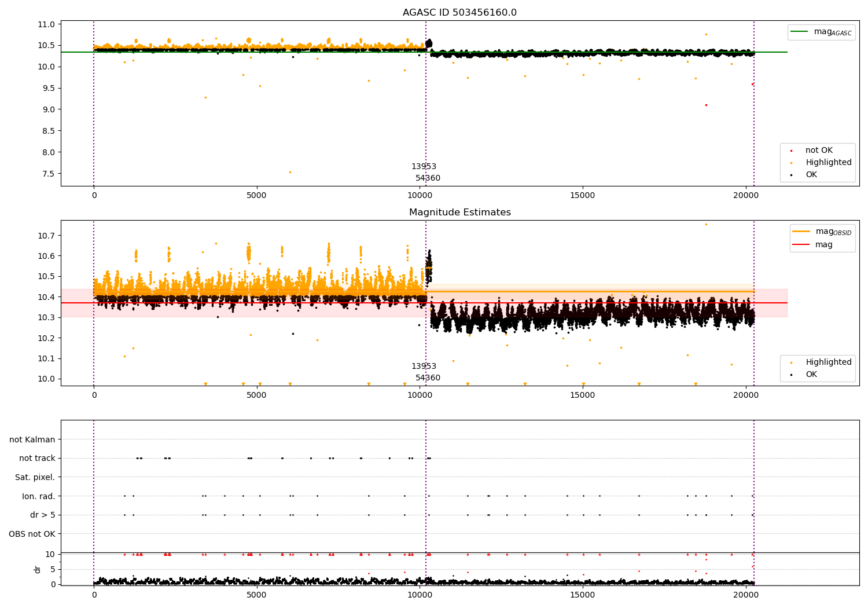
Task: Click the '9.0' y-axis tick label
Action: (50, 109)
